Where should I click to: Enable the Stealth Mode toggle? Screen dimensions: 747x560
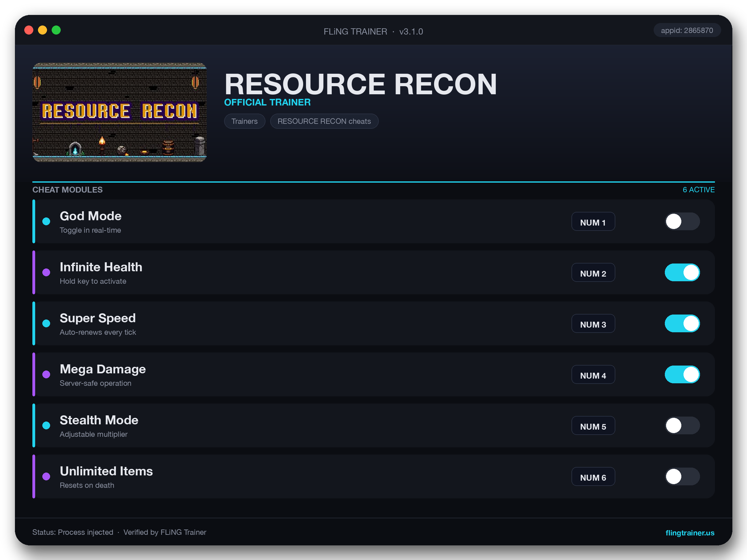682,425
